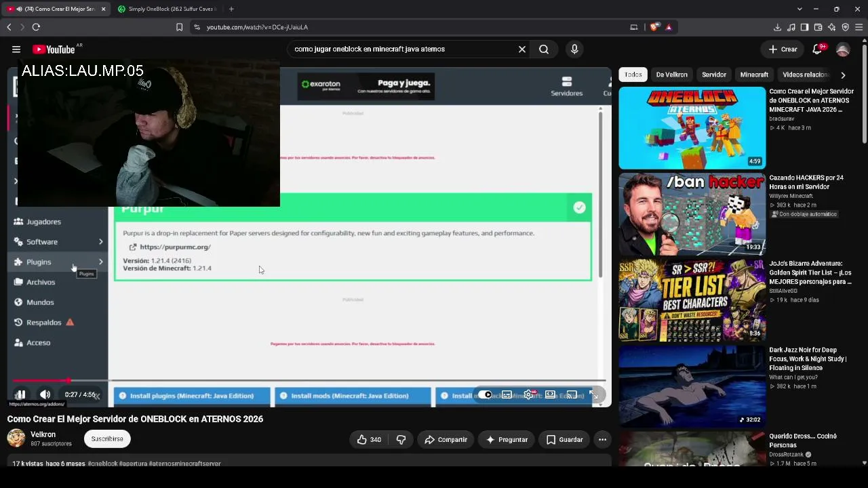Open the YouTube guide hamburger menu

pyautogui.click(x=16, y=49)
